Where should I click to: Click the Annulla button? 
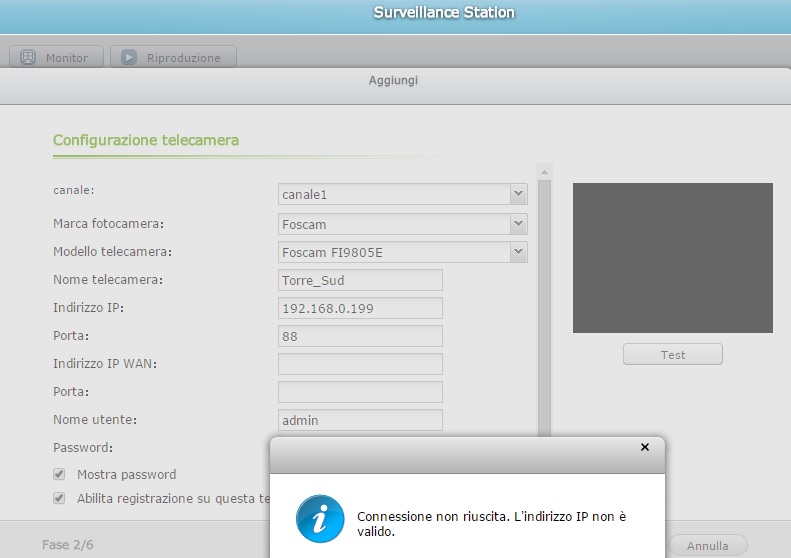coord(707,546)
